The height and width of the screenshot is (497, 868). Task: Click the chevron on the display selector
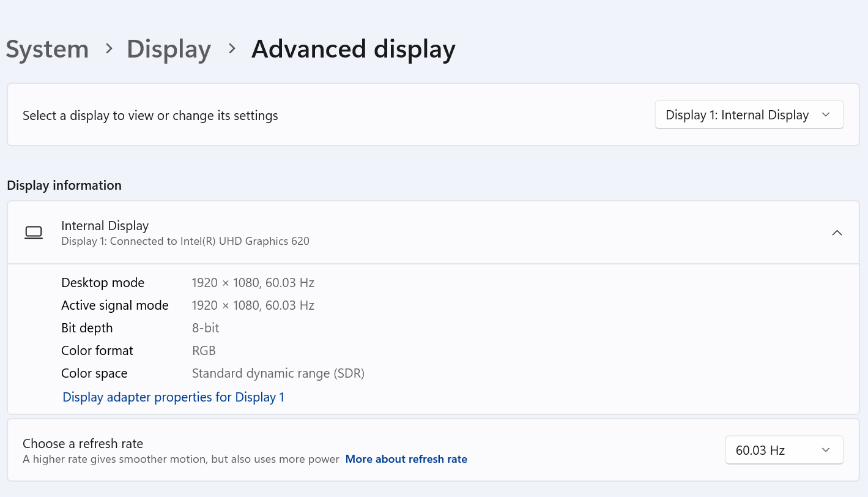point(825,114)
